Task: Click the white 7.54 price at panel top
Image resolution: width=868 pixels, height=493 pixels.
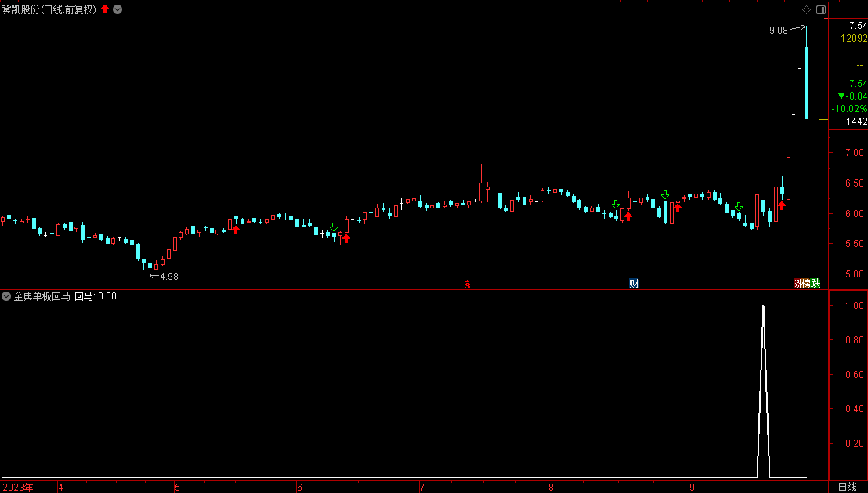Action: tap(858, 26)
